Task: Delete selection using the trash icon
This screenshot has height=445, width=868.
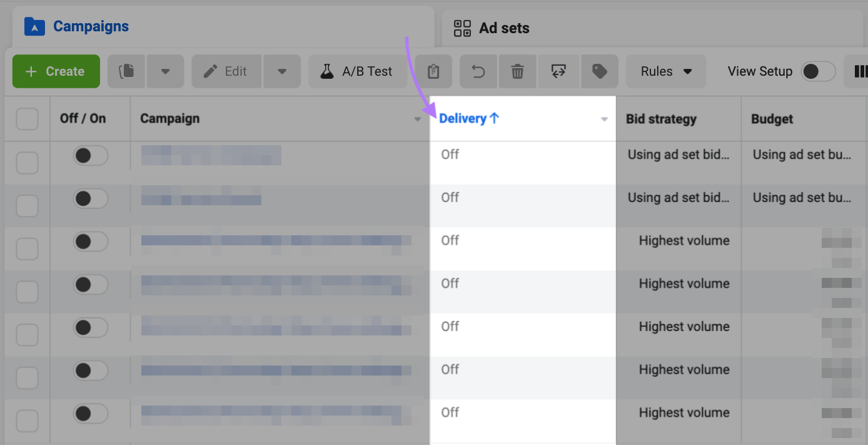Action: click(x=517, y=71)
